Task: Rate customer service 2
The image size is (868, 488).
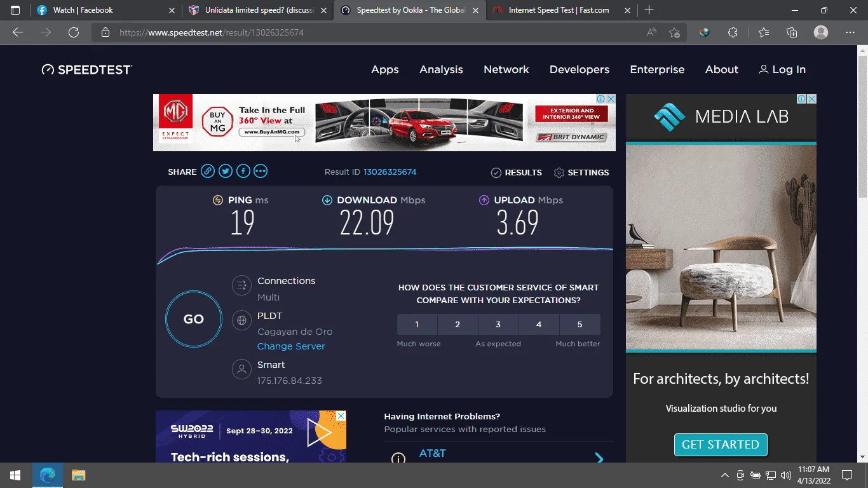Action: pos(458,324)
